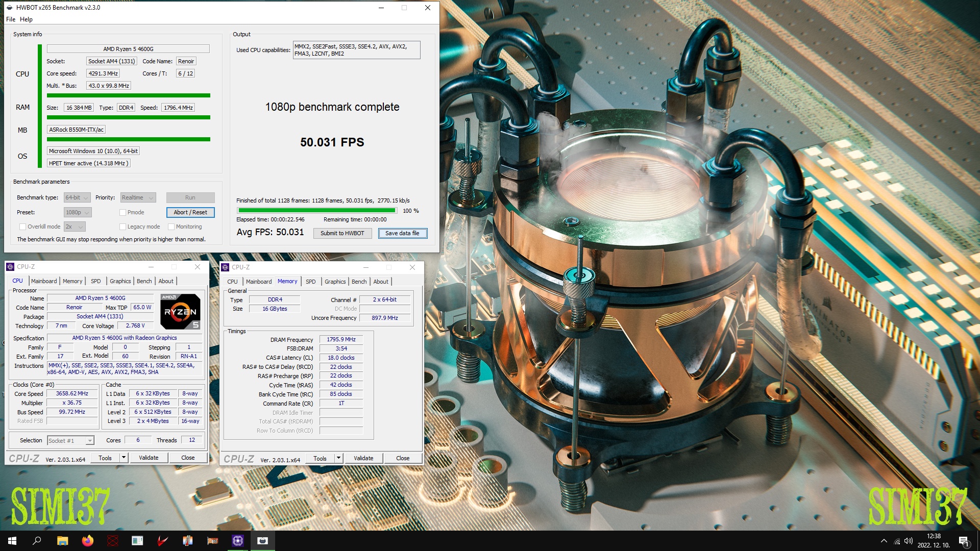Open the SPD tab in right CPU-Z window
Image resolution: width=980 pixels, height=551 pixels.
(311, 282)
